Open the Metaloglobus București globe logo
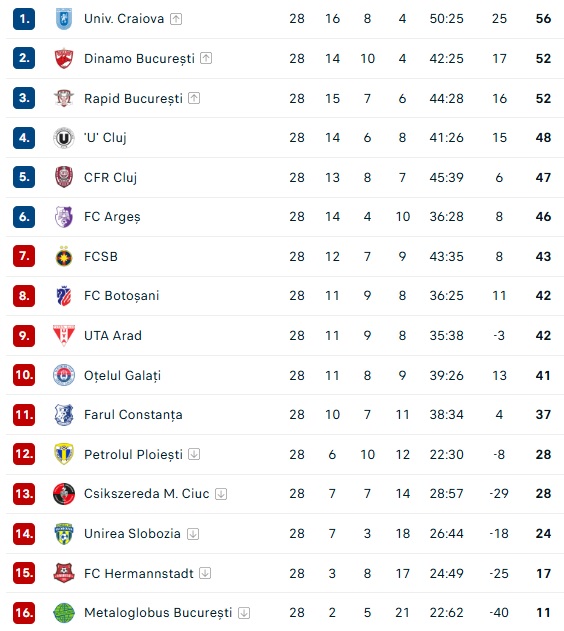The height and width of the screenshot is (631, 564). 64,612
